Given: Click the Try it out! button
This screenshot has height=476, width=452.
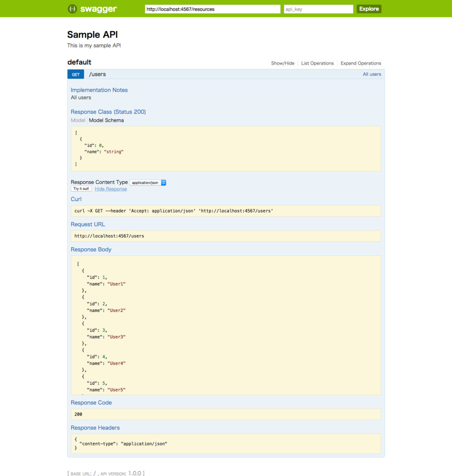Looking at the screenshot, I should [x=81, y=189].
